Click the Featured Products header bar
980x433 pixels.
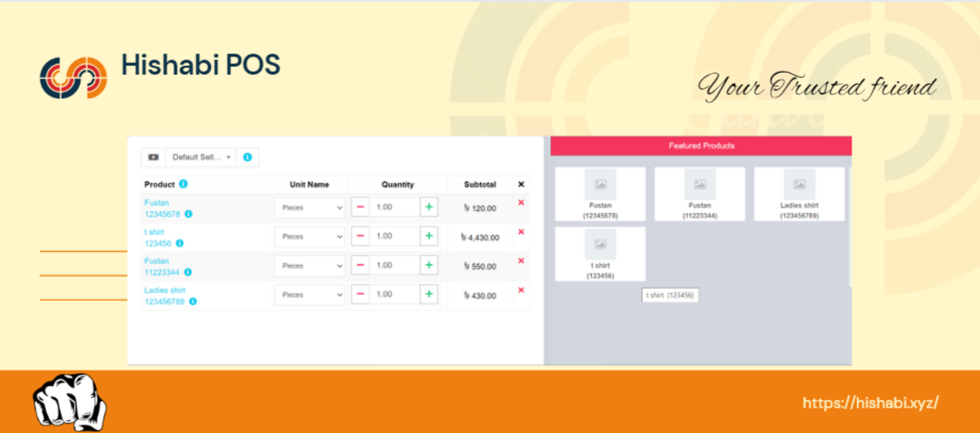click(x=701, y=146)
